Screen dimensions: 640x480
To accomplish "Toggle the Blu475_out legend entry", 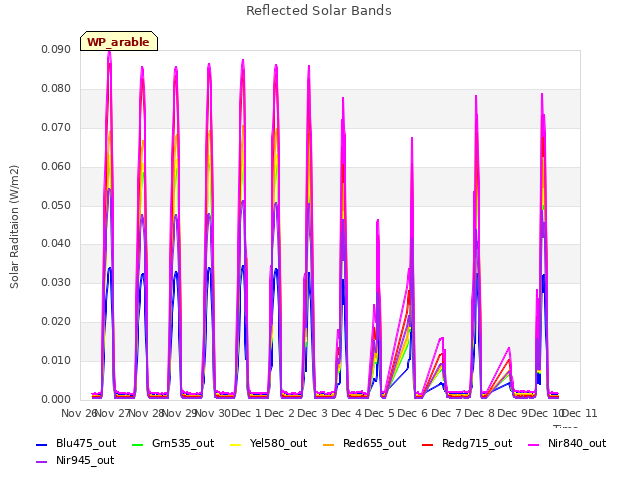I will click(x=76, y=444).
